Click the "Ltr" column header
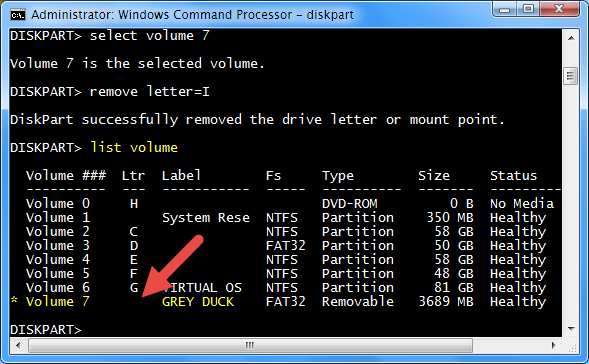The height and width of the screenshot is (364, 589). pos(133,176)
